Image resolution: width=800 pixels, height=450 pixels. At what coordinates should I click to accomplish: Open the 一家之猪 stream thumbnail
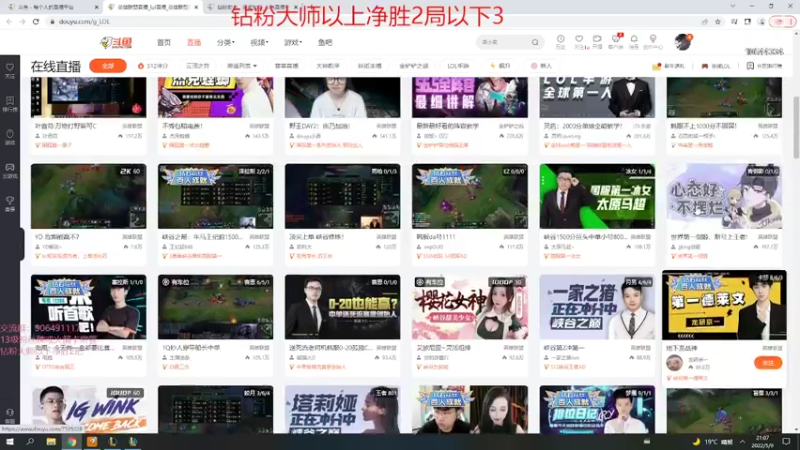(x=597, y=307)
